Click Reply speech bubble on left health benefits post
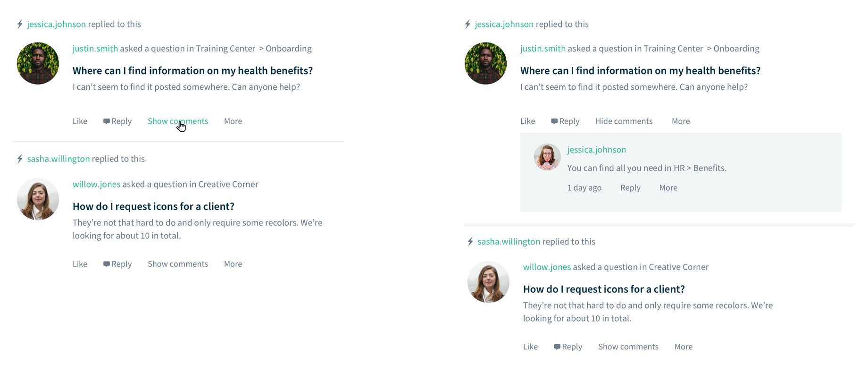Image resolution: width=868 pixels, height=391 pixels. [107, 121]
